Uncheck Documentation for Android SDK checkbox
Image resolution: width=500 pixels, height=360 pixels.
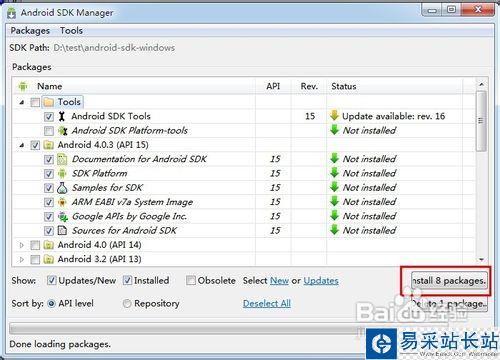(49, 160)
